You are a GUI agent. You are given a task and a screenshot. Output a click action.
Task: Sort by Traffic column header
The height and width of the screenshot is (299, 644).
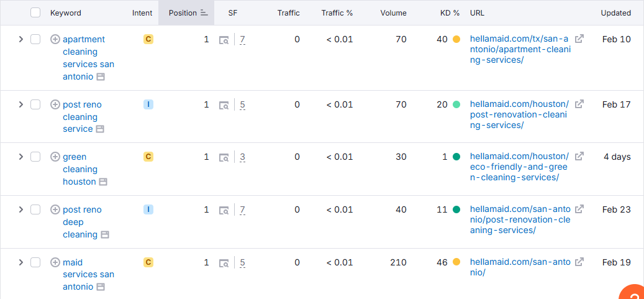point(288,13)
